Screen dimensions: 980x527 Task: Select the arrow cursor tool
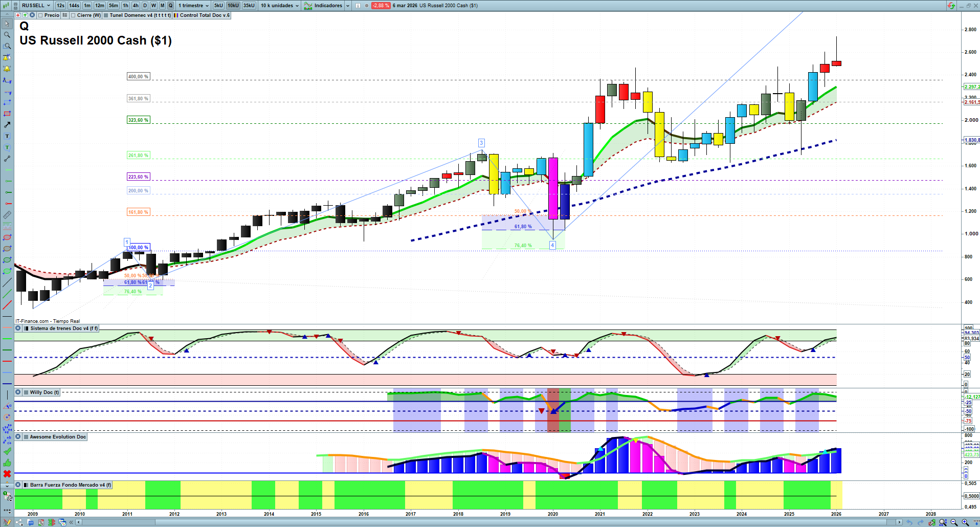coord(7,24)
